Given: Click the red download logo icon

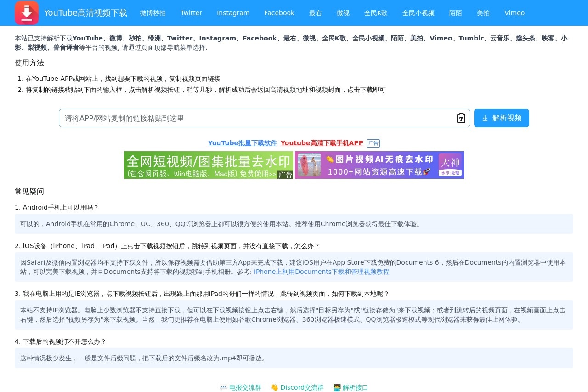Looking at the screenshot, I should [26, 13].
